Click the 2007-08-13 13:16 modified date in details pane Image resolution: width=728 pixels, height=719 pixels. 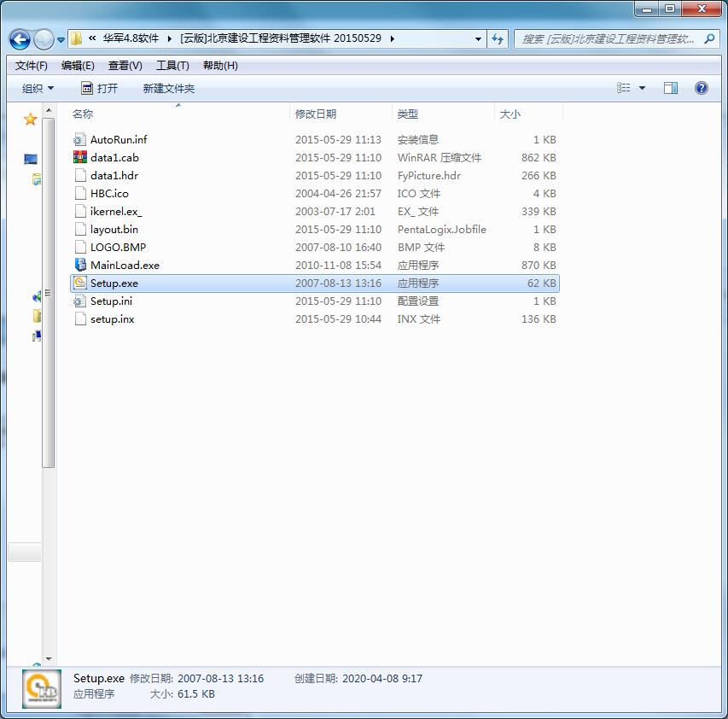coord(220,679)
